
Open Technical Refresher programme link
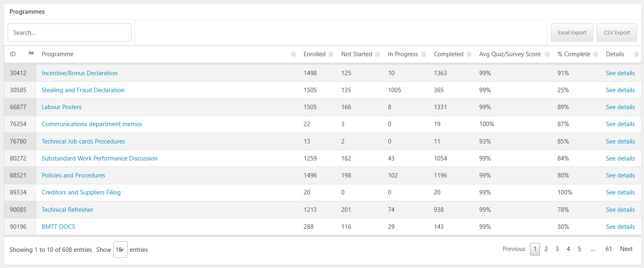click(67, 210)
